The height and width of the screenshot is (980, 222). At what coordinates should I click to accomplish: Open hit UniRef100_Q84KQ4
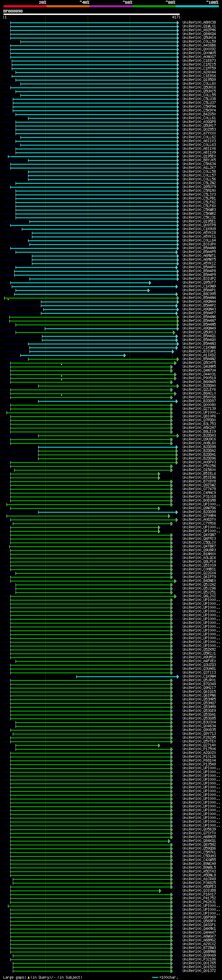tap(199, 34)
